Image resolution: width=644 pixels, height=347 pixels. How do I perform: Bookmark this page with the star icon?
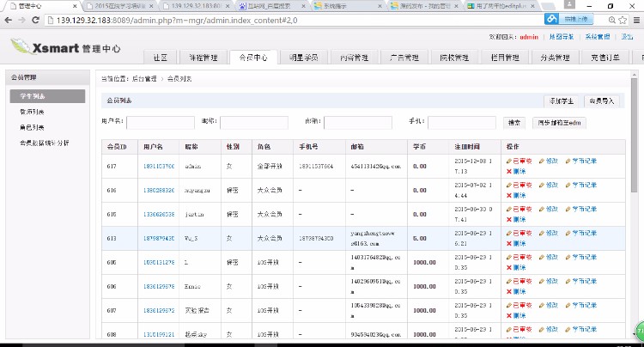click(x=623, y=20)
